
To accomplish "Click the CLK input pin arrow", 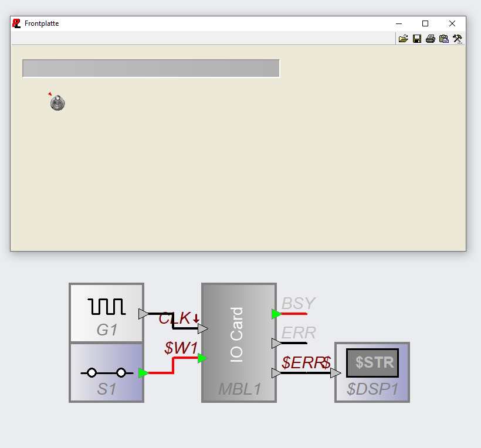I will click(203, 329).
